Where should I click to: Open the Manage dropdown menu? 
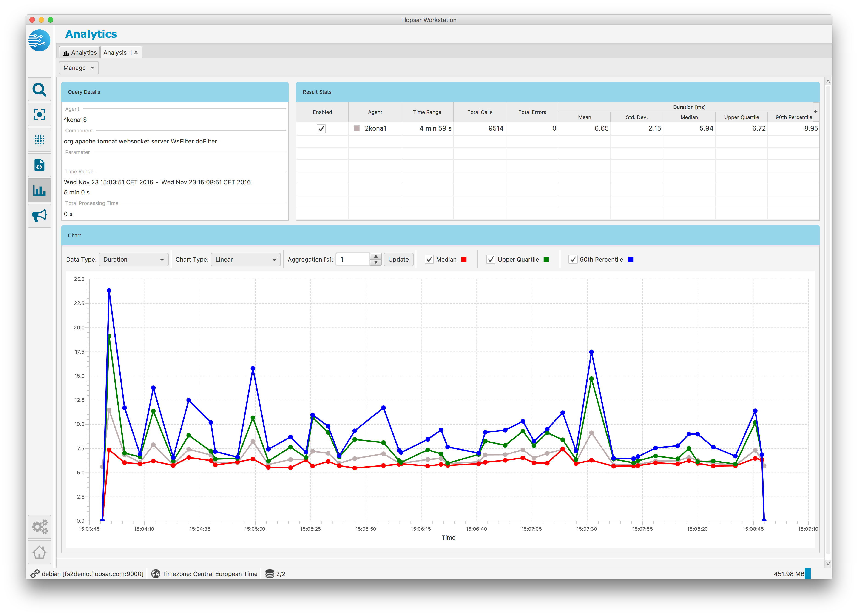[x=79, y=68]
